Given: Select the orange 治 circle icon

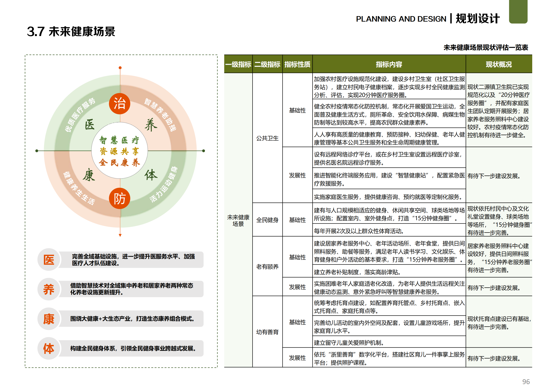Looking at the screenshot, I should [120, 103].
